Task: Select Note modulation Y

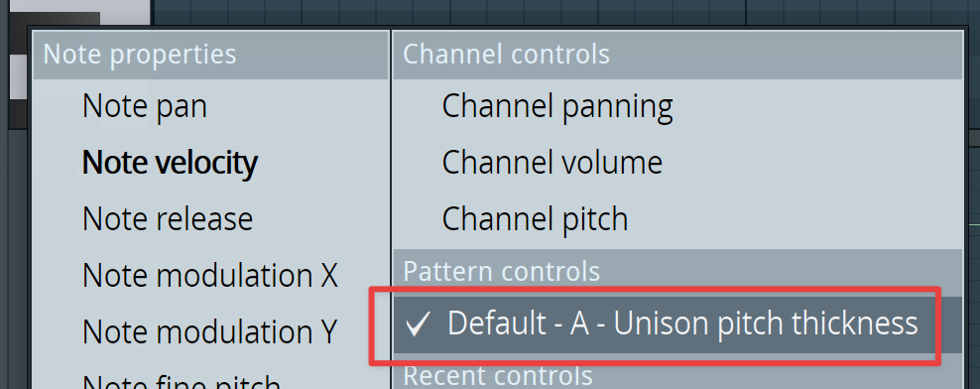Action: 210,331
